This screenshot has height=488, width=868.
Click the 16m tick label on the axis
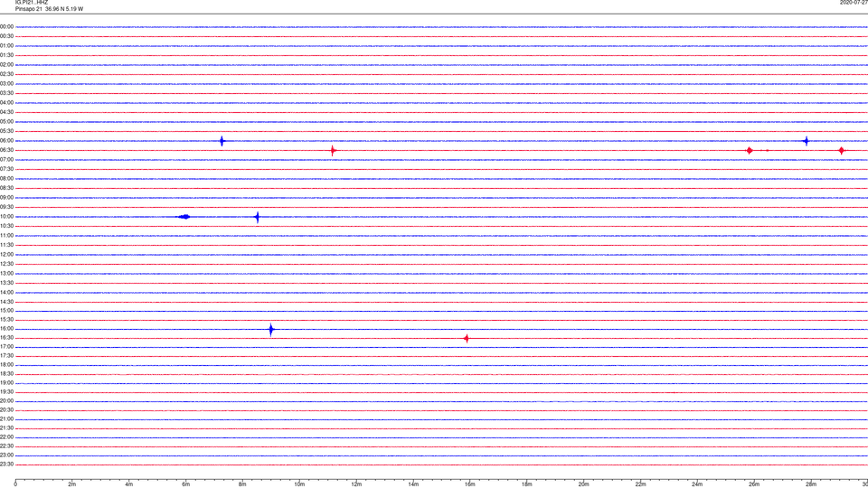click(x=469, y=484)
